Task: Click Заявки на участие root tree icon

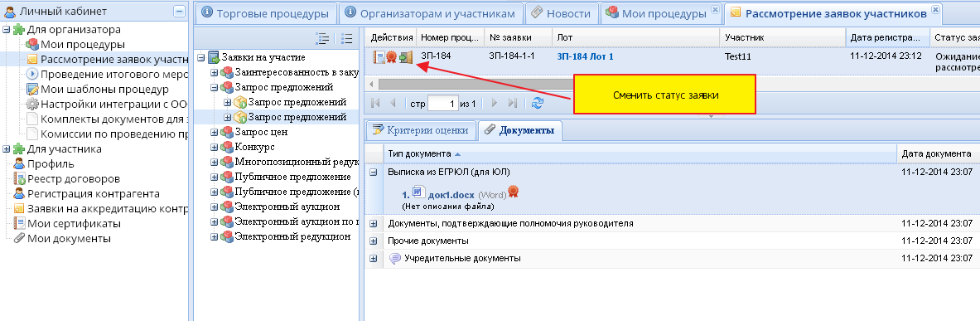Action: (214, 57)
